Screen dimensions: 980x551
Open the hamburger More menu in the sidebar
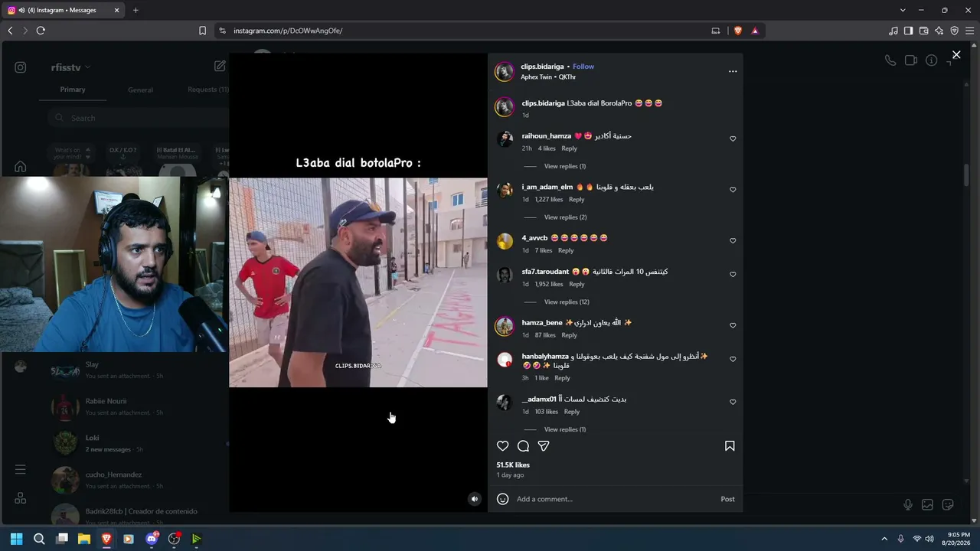point(21,469)
